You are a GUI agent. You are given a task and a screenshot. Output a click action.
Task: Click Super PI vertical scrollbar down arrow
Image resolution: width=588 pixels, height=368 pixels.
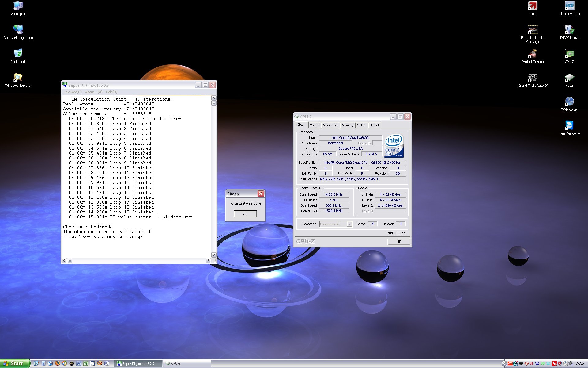[x=214, y=255]
